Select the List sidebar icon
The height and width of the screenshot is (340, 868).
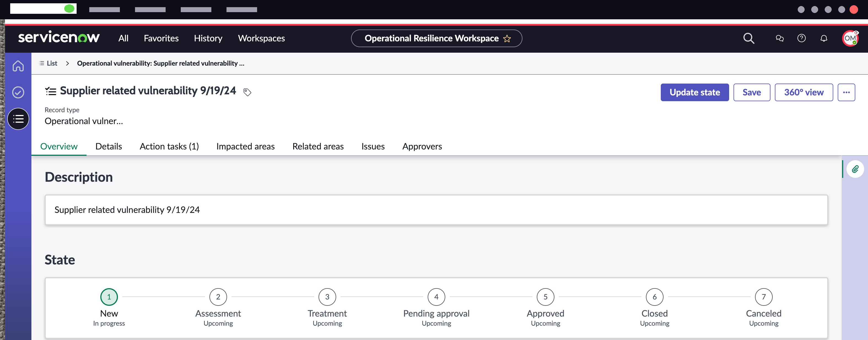pyautogui.click(x=18, y=119)
